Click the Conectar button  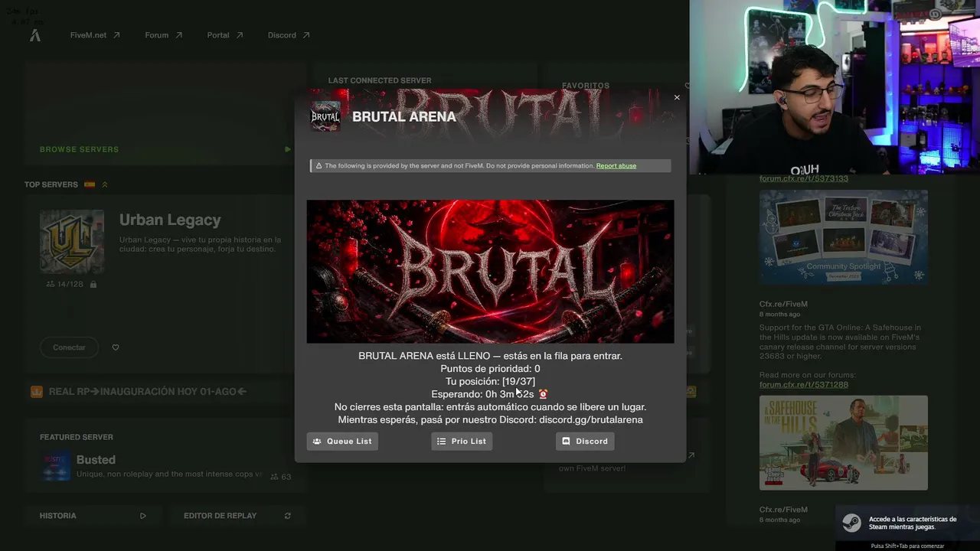[x=69, y=347]
